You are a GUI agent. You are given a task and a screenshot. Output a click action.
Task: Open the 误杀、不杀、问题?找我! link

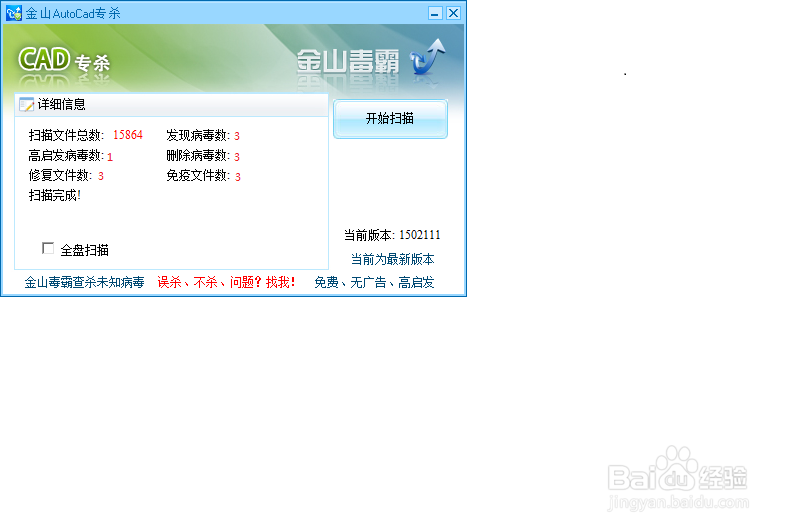coord(226,282)
